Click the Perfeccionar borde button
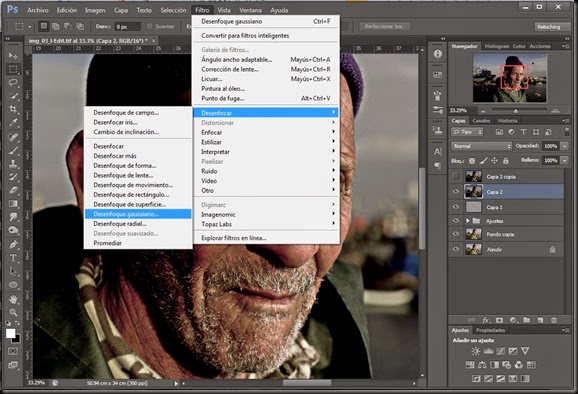 click(384, 27)
